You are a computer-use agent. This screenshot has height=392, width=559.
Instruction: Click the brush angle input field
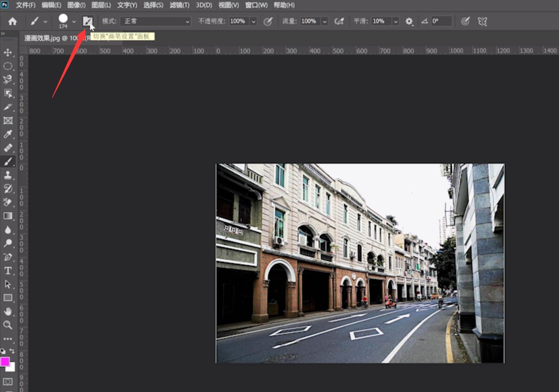[x=441, y=21]
